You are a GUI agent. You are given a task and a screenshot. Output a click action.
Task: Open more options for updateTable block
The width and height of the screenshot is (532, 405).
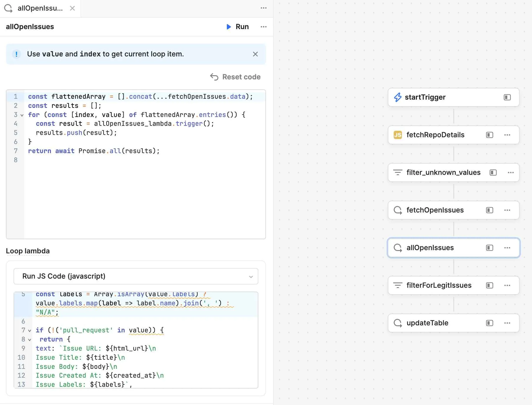(x=507, y=323)
